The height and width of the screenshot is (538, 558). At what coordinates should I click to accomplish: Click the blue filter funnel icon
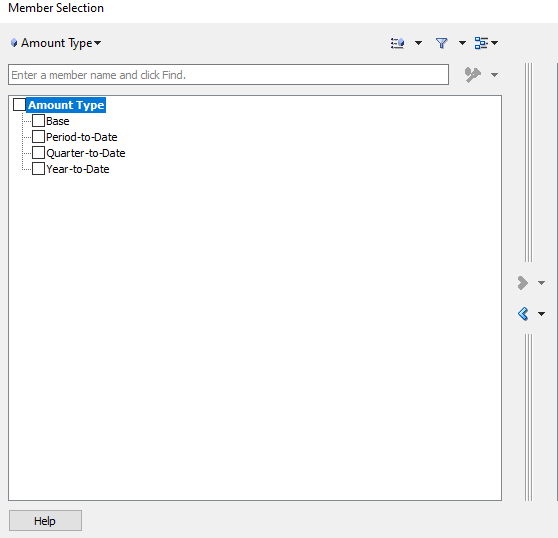(x=442, y=43)
